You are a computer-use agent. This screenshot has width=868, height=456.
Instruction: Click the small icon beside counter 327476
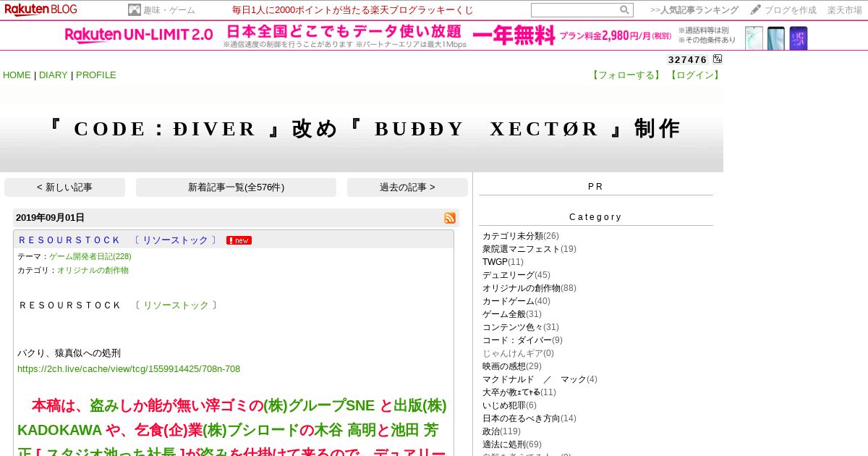click(718, 59)
